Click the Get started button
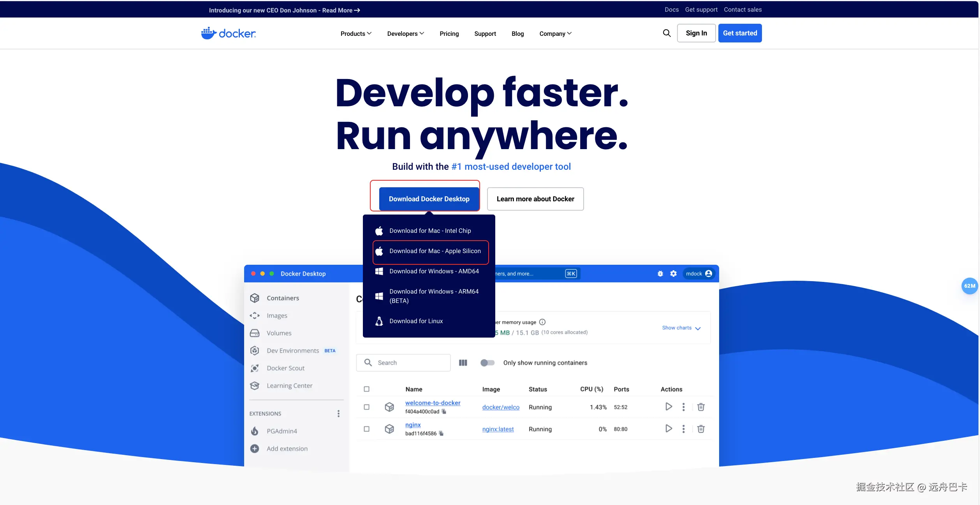The height and width of the screenshot is (505, 980). [x=739, y=33]
